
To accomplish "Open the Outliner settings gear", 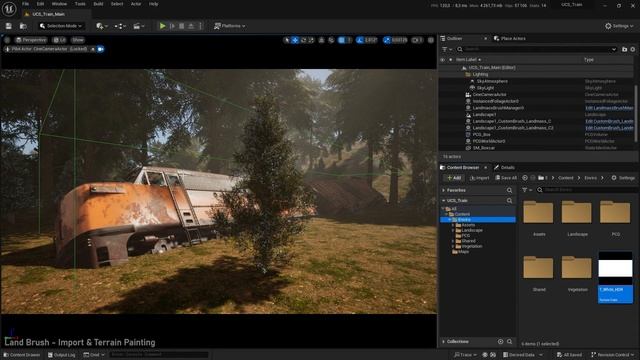I will coord(633,49).
